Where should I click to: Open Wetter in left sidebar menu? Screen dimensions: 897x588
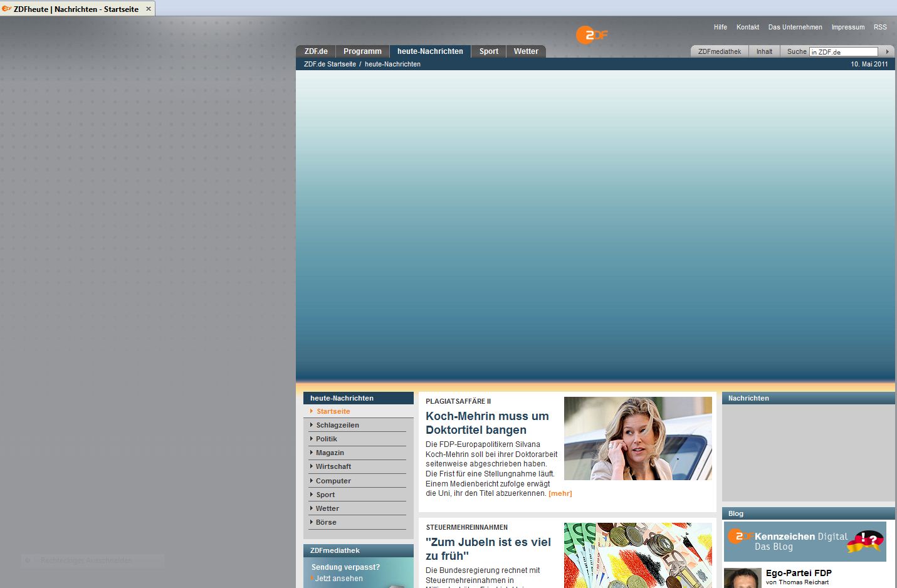pos(358,508)
